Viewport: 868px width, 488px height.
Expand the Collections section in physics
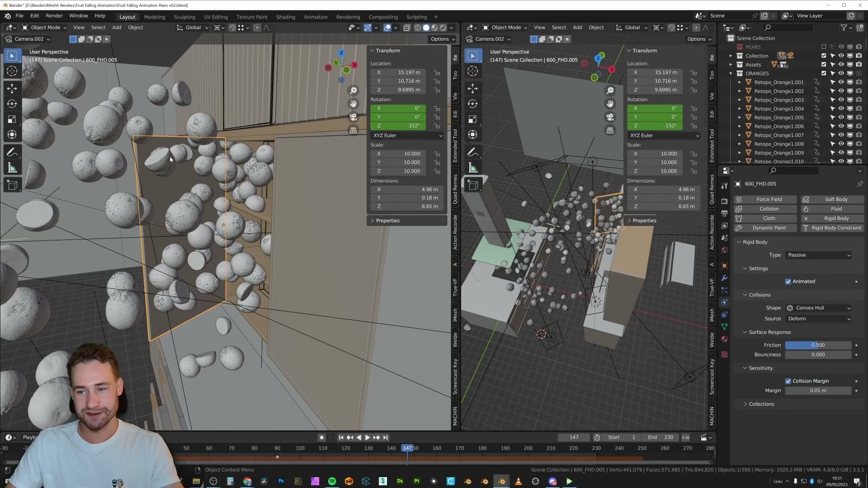tap(761, 404)
